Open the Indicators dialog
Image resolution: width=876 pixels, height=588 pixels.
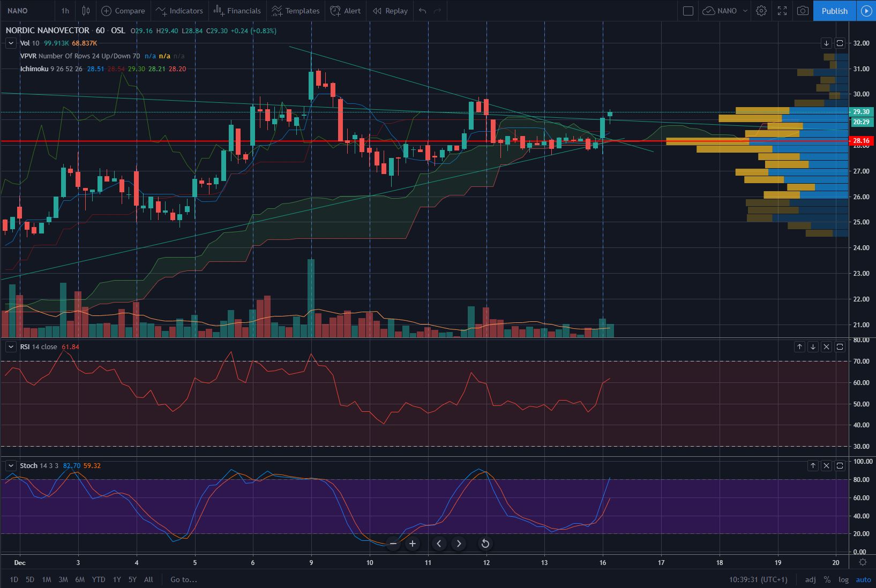click(x=179, y=11)
